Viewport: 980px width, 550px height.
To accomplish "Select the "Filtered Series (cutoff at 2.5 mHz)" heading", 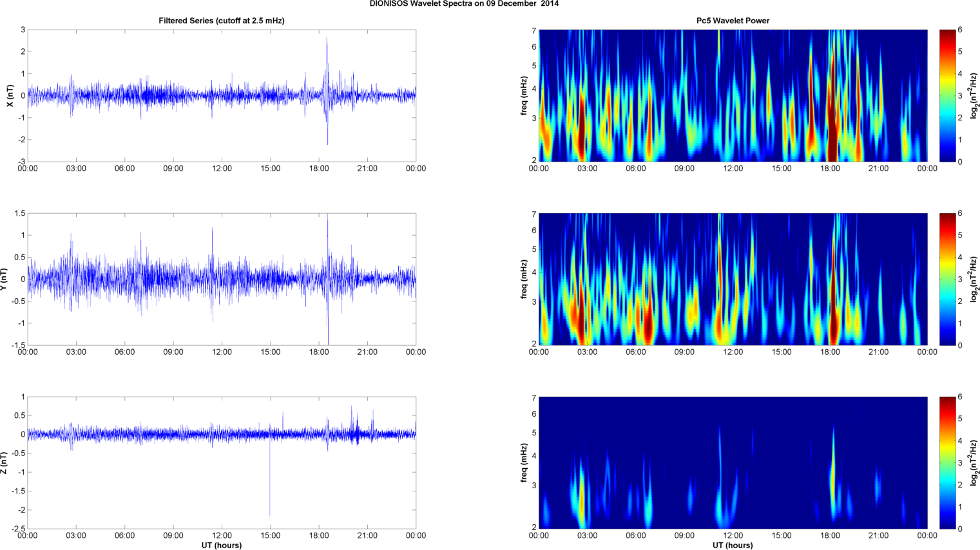I will click(x=222, y=21).
